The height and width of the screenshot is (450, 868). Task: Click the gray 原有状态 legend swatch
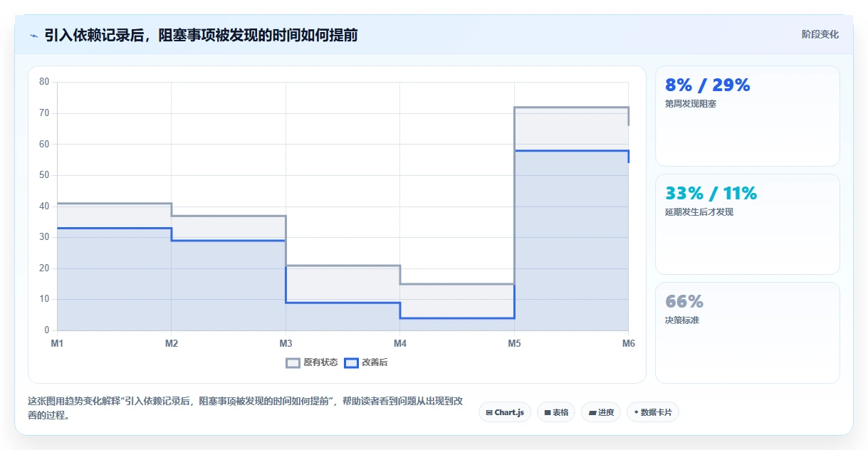pos(293,362)
